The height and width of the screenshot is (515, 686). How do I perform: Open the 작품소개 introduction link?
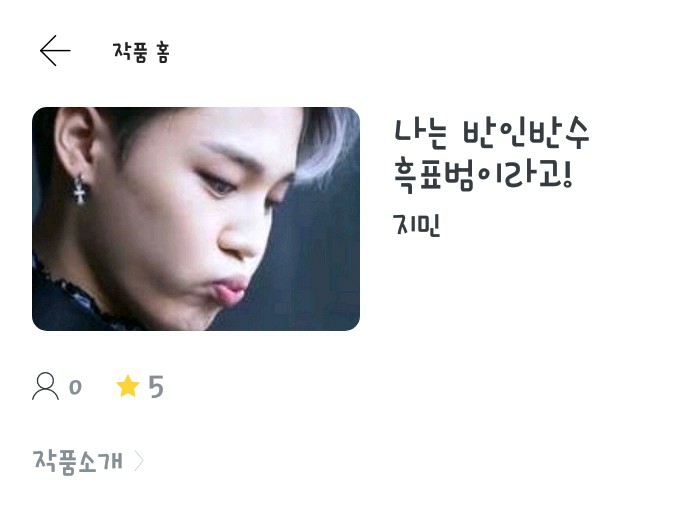(x=78, y=461)
